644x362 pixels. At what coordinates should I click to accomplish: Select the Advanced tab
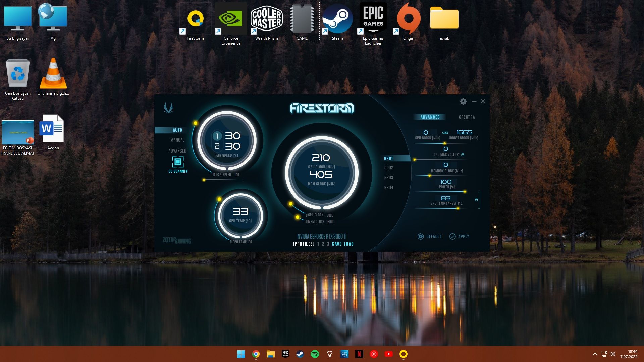[x=430, y=117]
